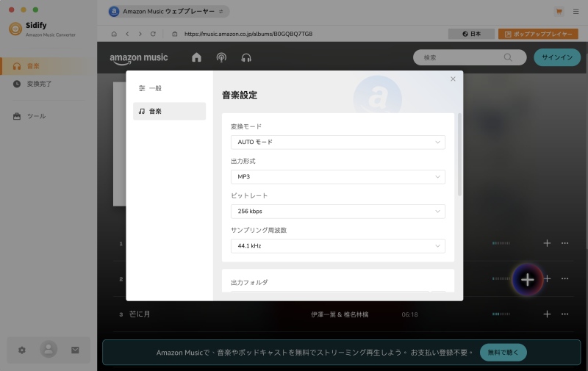Click the lock icon beside the URL
588x371 pixels.
(175, 34)
